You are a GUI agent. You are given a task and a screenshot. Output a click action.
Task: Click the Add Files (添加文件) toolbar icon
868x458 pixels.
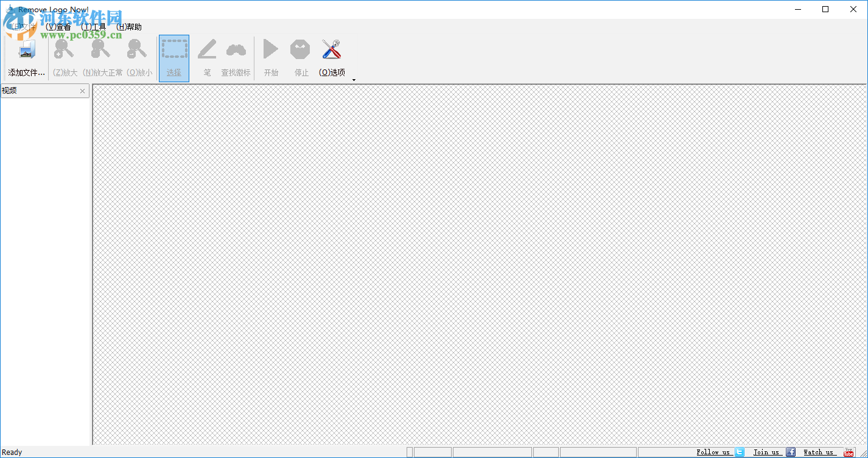[26, 50]
